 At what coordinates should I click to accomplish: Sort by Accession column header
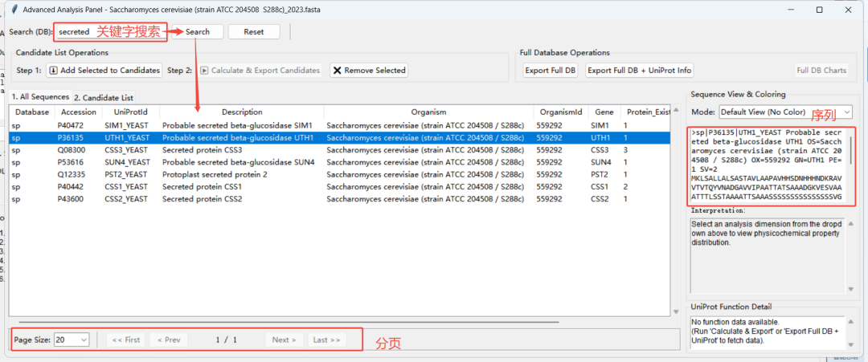point(78,112)
